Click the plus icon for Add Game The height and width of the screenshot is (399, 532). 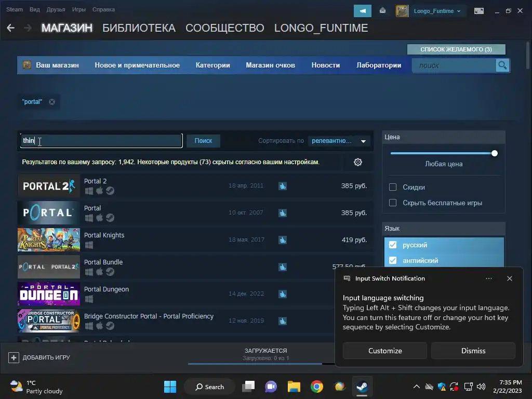14,357
